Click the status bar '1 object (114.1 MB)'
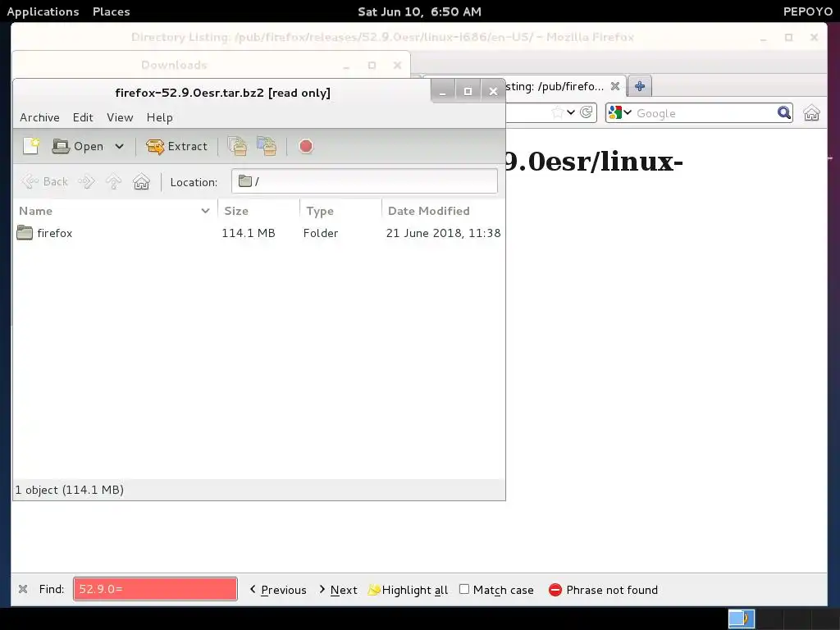The height and width of the screenshot is (630, 840). 70,490
